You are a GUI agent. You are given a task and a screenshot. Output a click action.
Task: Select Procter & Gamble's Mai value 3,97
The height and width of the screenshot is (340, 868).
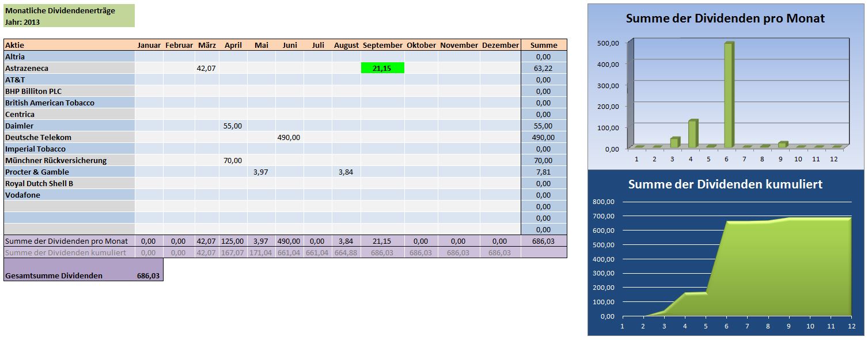point(261,172)
